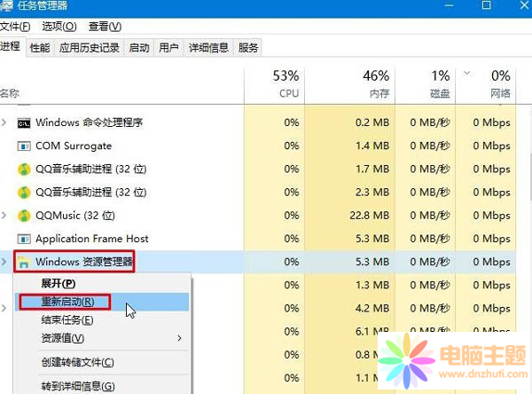Viewport: 532px width, 394px height.
Task: Switch to the 服务 tab
Action: point(248,48)
